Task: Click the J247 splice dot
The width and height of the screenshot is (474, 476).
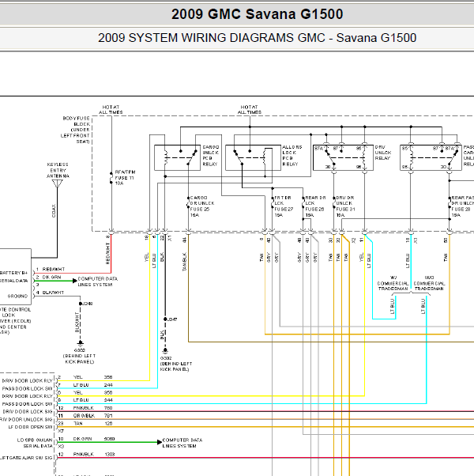Action: (165, 319)
